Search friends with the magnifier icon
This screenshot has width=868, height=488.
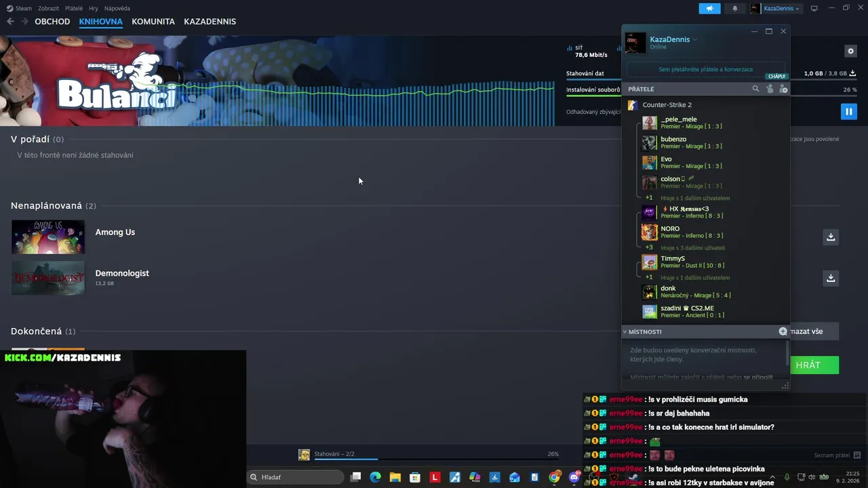[x=755, y=89]
